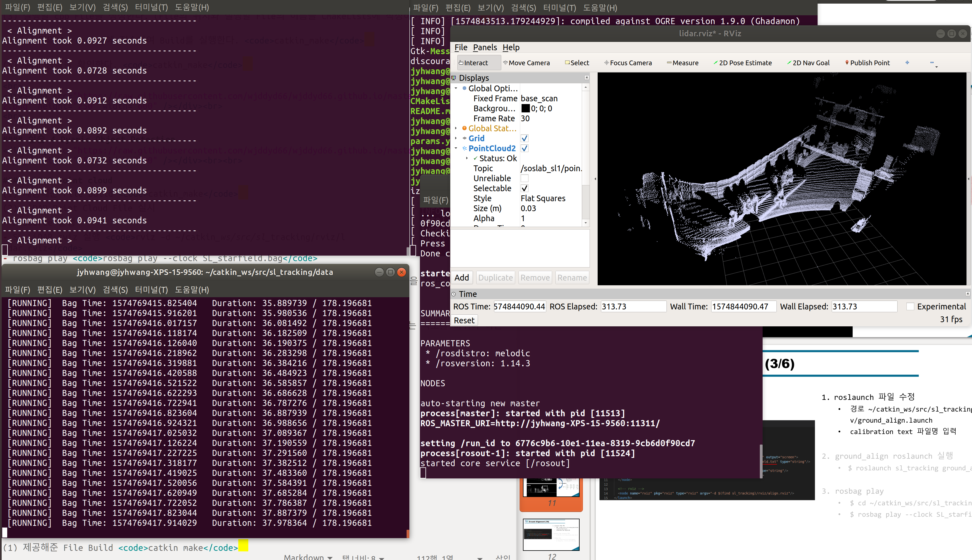972x560 pixels.
Task: Collapse the PointCloud2 tree node
Action: [456, 148]
